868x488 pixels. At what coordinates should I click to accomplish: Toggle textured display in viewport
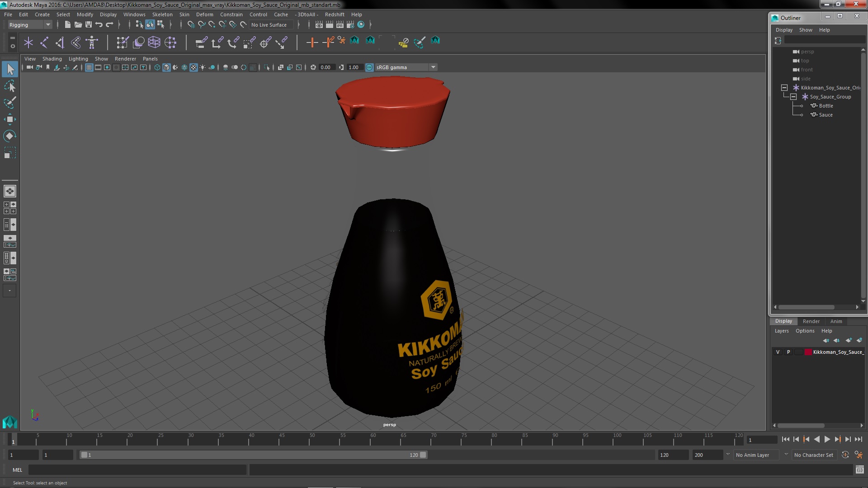pyautogui.click(x=193, y=67)
